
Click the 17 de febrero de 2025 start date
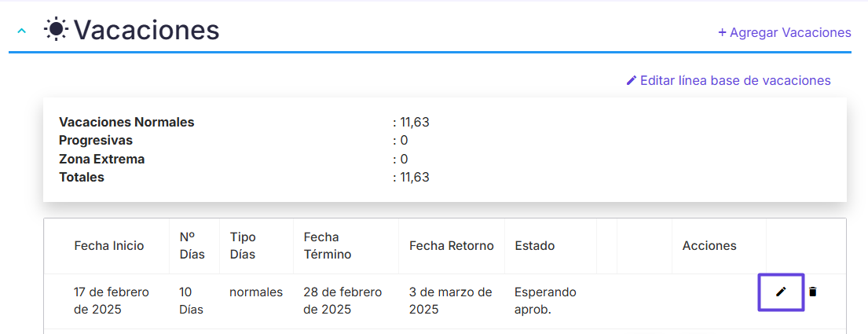click(112, 300)
